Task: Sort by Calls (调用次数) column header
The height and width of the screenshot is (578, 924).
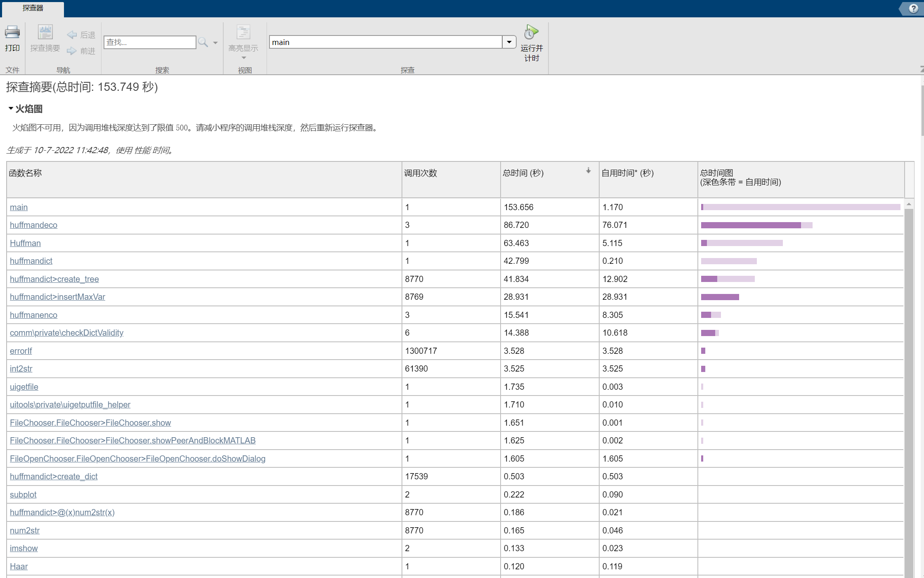Action: point(420,173)
